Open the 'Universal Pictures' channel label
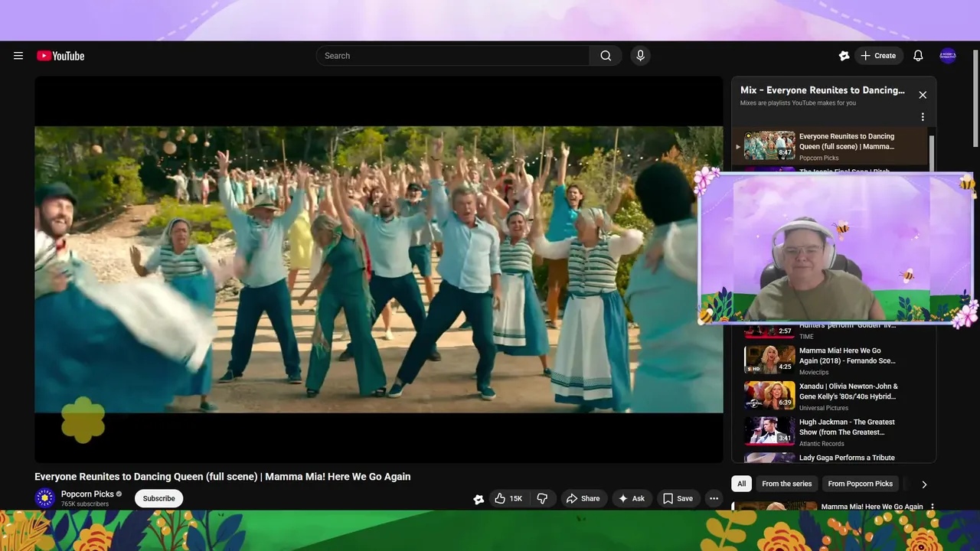Screen dimensions: 980x551 [823, 408]
